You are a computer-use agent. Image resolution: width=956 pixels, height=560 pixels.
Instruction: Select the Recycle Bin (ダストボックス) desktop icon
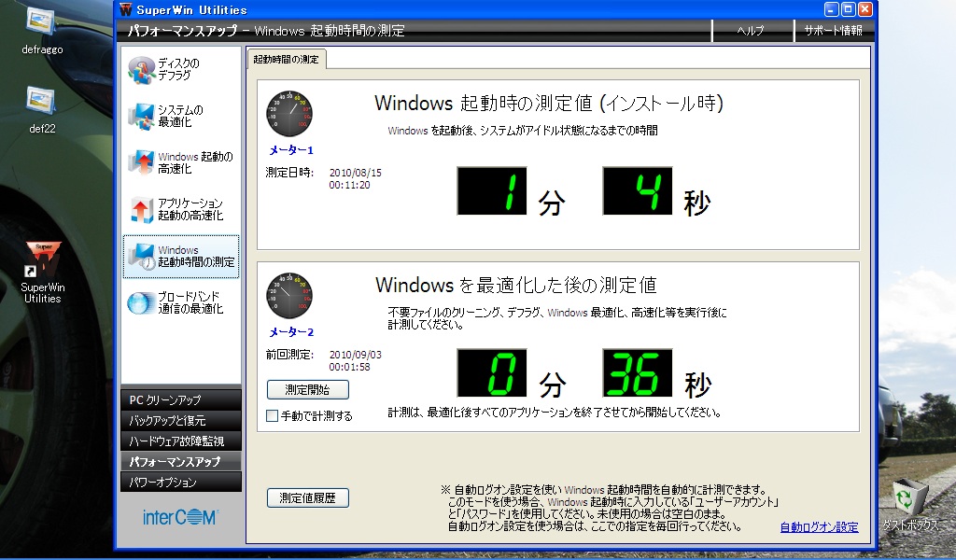pyautogui.click(x=910, y=505)
